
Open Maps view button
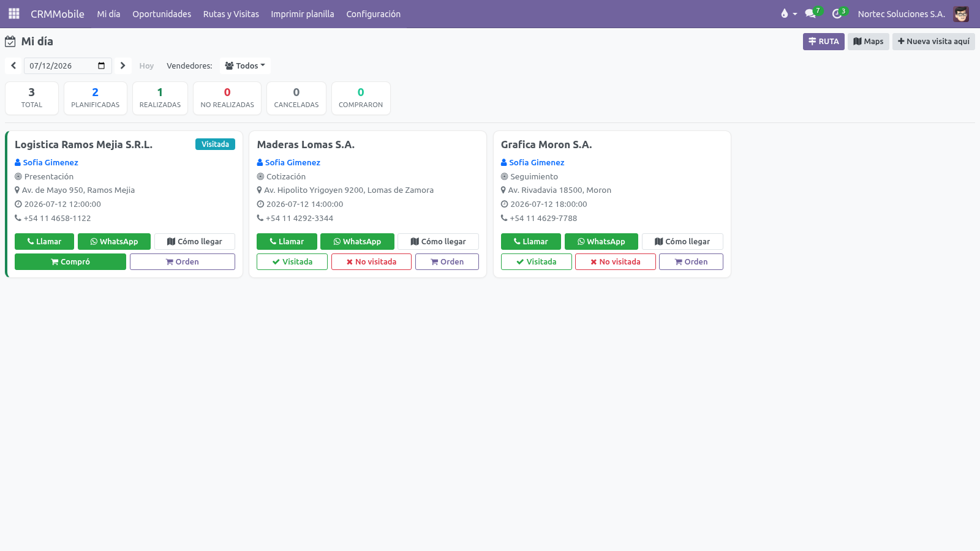(x=869, y=42)
